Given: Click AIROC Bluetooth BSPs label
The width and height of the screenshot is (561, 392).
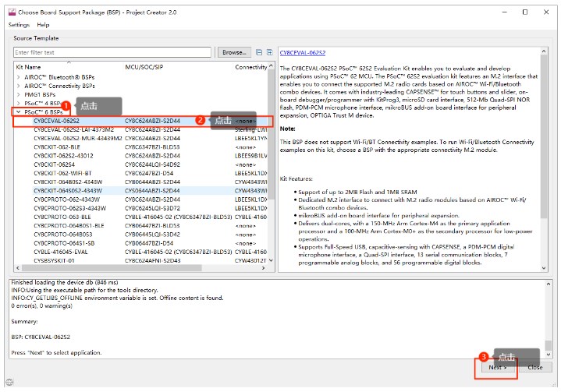Looking at the screenshot, I should click(59, 77).
